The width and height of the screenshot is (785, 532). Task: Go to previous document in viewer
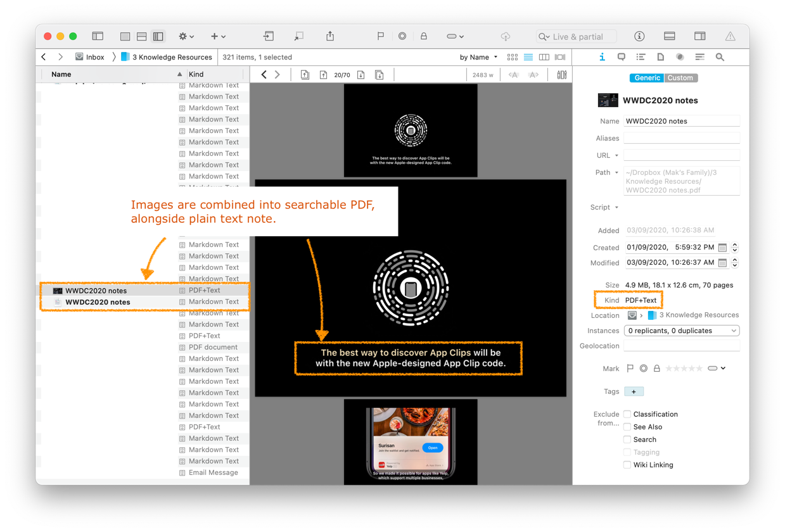pyautogui.click(x=264, y=75)
